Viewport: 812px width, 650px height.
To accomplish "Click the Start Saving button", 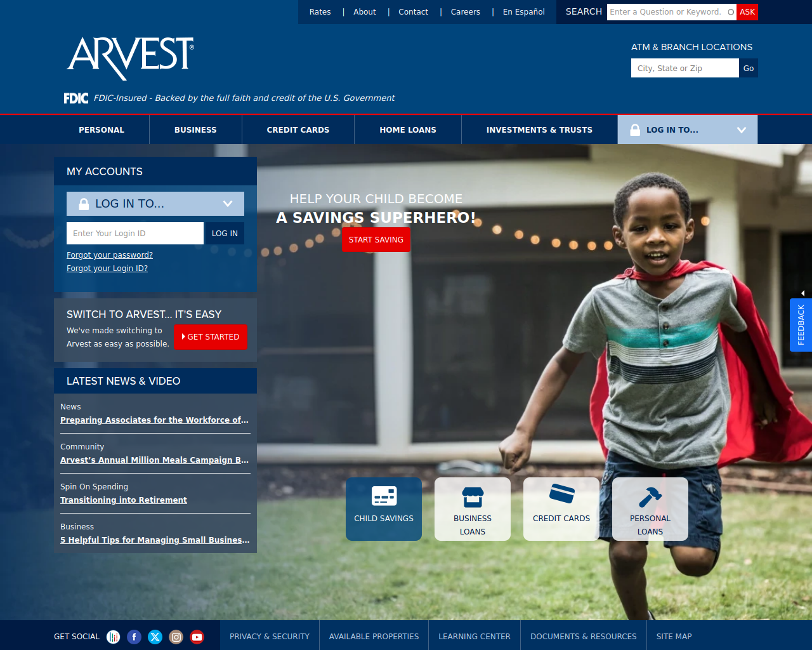I will point(376,240).
